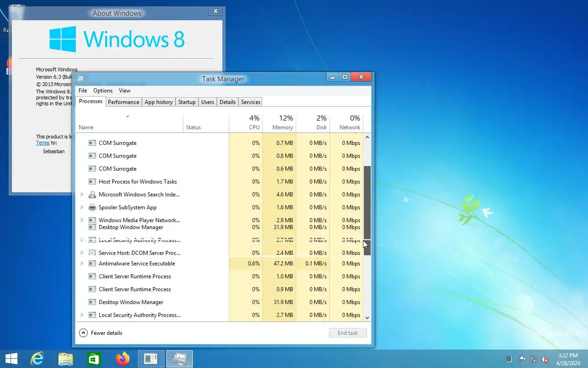This screenshot has width=588, height=368.
Task: Switch to the Performance tab
Action: [124, 102]
